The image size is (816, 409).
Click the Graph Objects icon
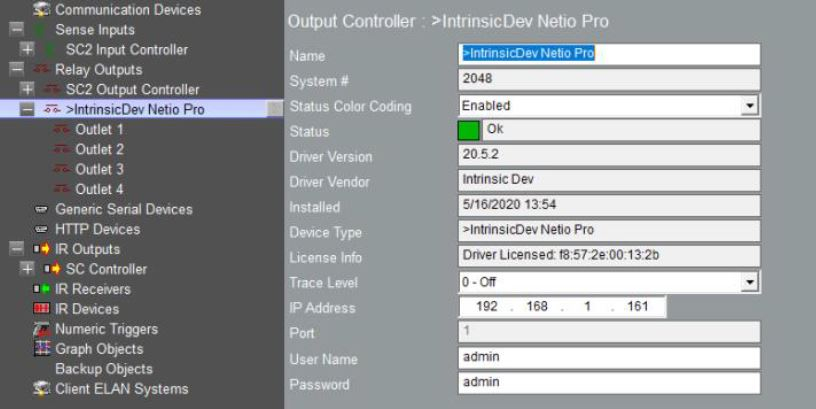point(41,349)
